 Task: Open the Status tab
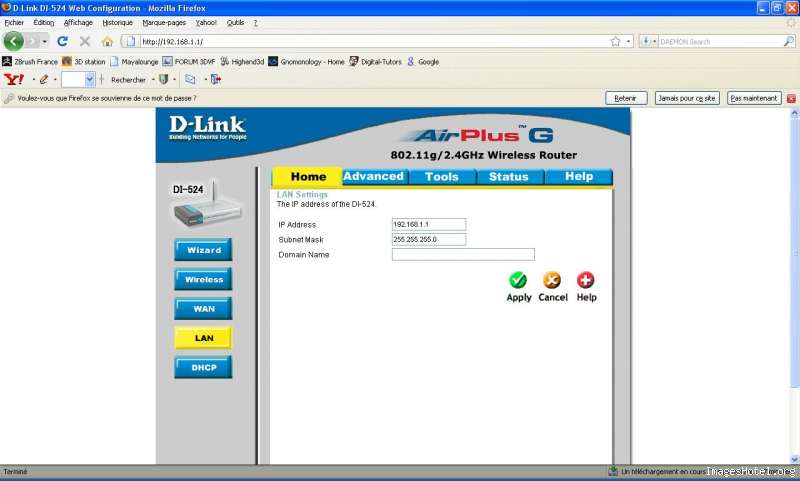click(508, 177)
